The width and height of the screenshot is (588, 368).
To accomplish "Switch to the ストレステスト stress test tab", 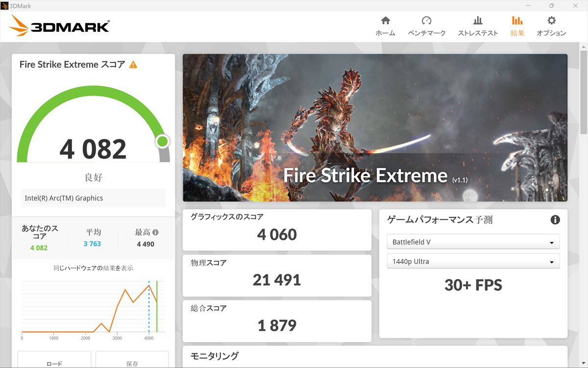I will [478, 26].
